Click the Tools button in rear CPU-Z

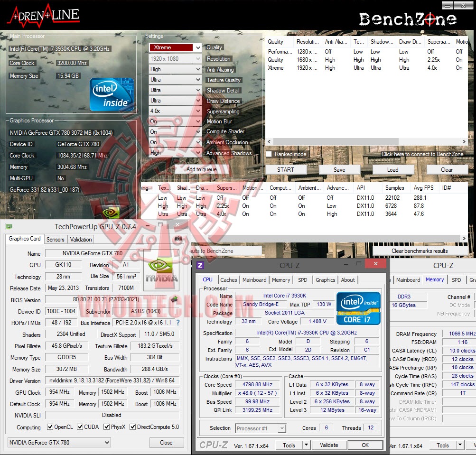[x=442, y=446]
